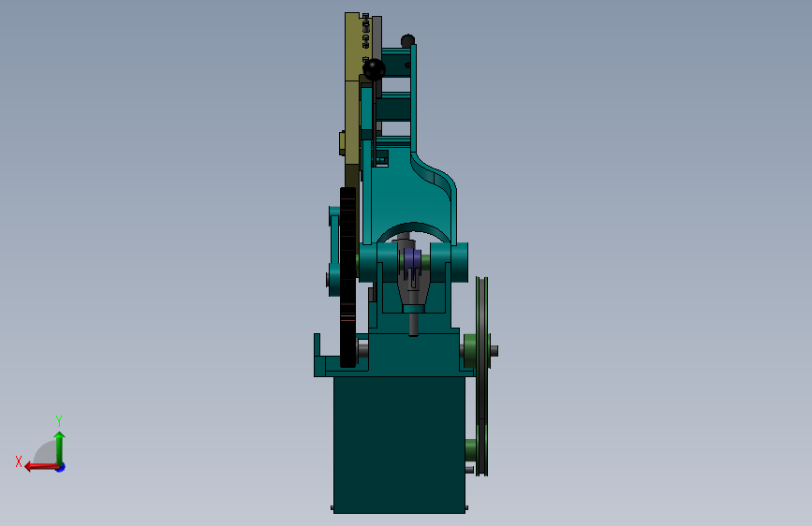Select the dark teal base cabinet
This screenshot has width=812, height=526.
point(399,445)
